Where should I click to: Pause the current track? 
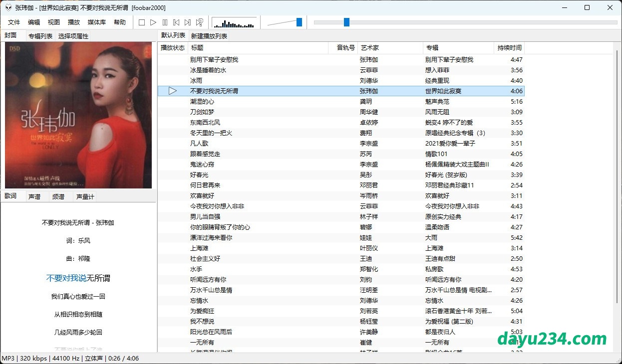(x=165, y=22)
